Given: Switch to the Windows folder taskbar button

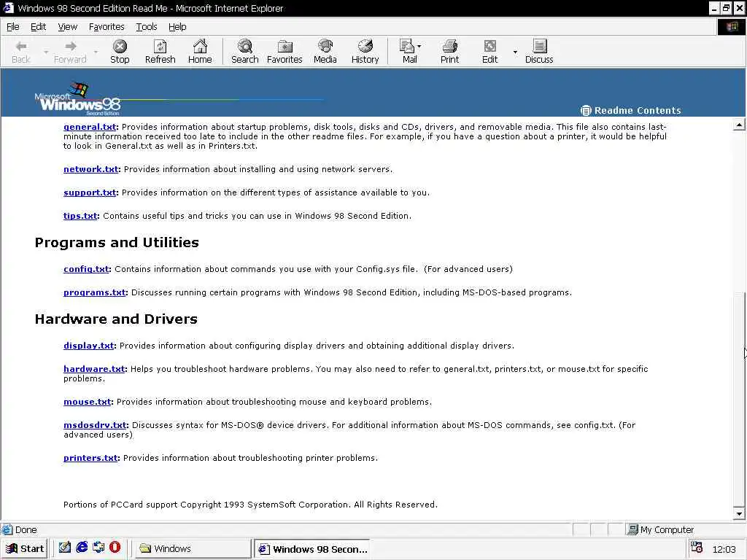Looking at the screenshot, I should tap(191, 549).
